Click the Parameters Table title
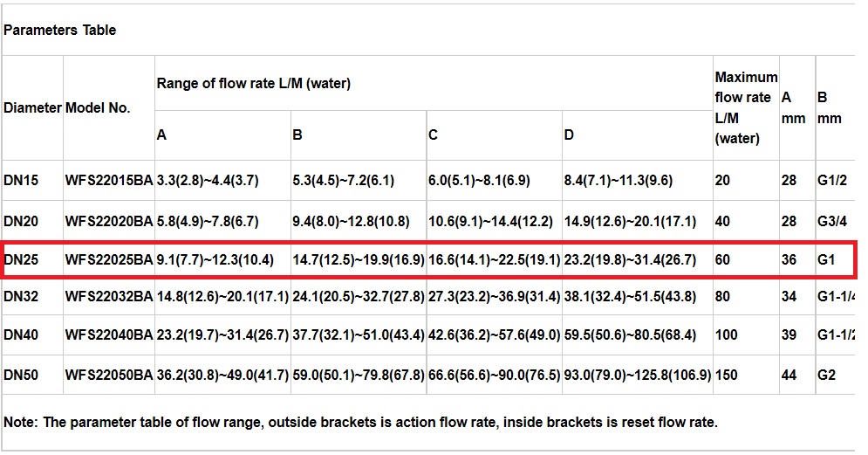Viewport: 868px width, 455px height. pos(59,30)
